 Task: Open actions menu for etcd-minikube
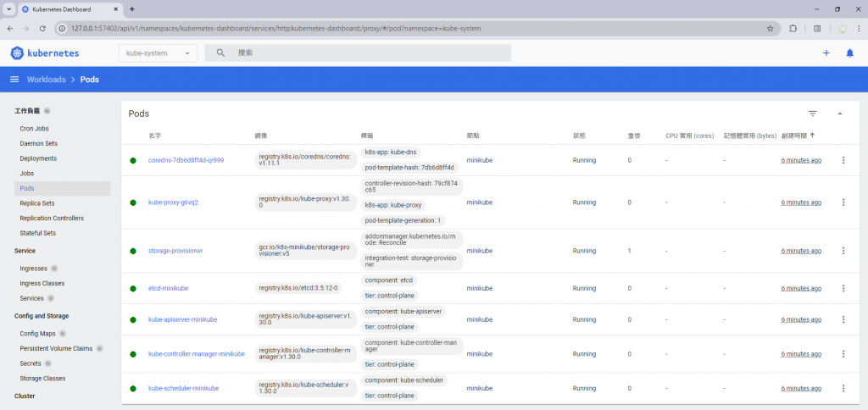(x=843, y=288)
